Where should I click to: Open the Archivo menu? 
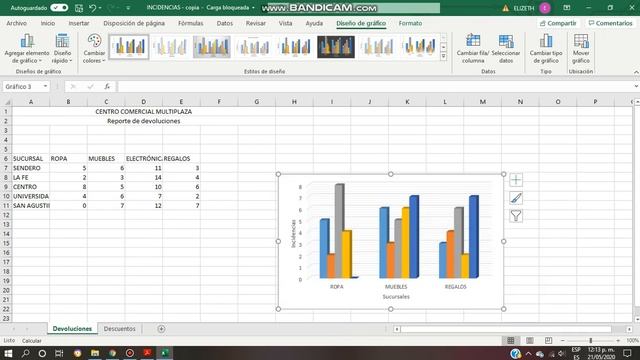click(x=16, y=23)
